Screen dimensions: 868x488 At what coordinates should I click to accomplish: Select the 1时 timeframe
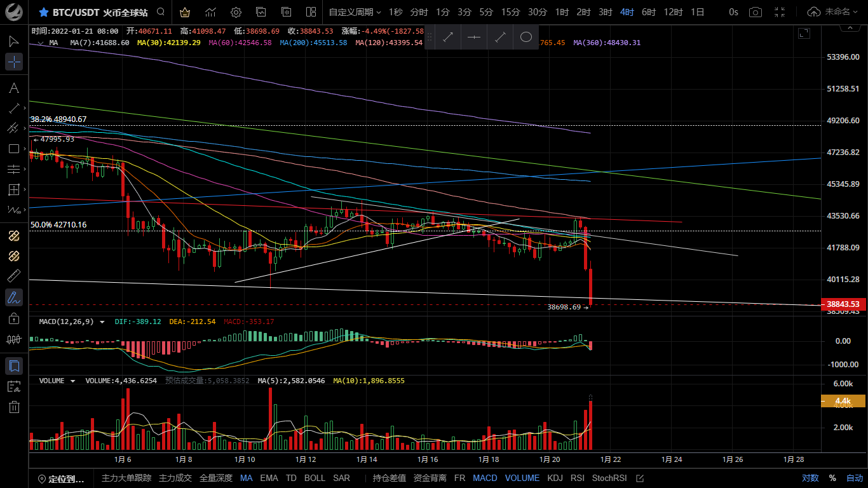562,12
